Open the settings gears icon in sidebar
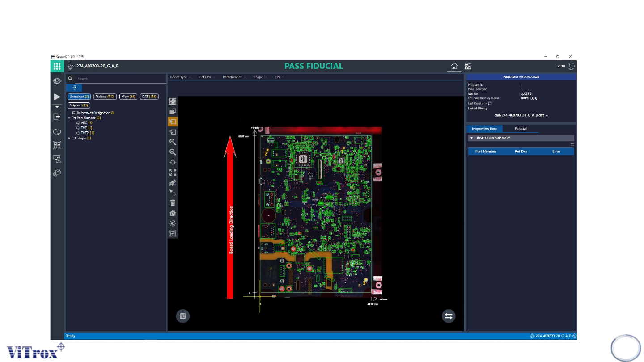The width and height of the screenshot is (644, 362). [x=57, y=173]
